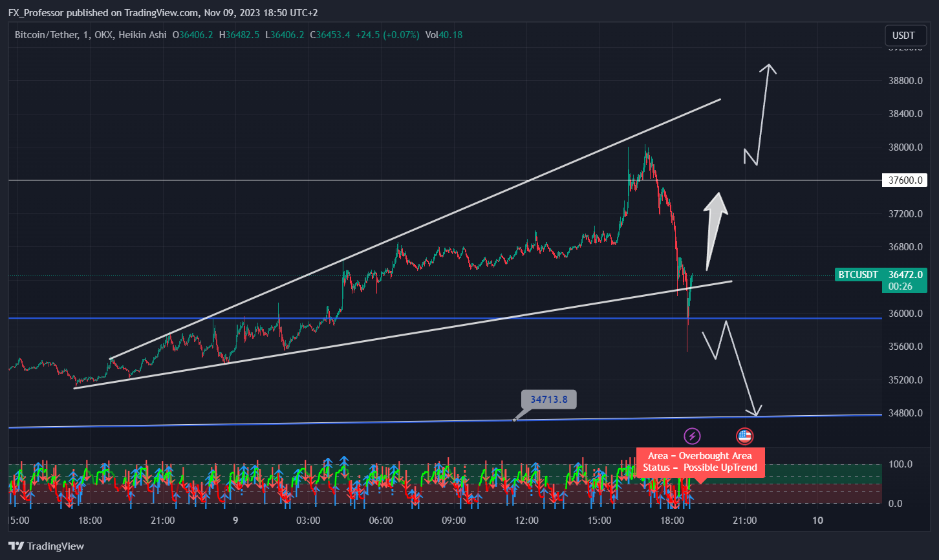Click the 38800.0 price axis label

pos(905,81)
